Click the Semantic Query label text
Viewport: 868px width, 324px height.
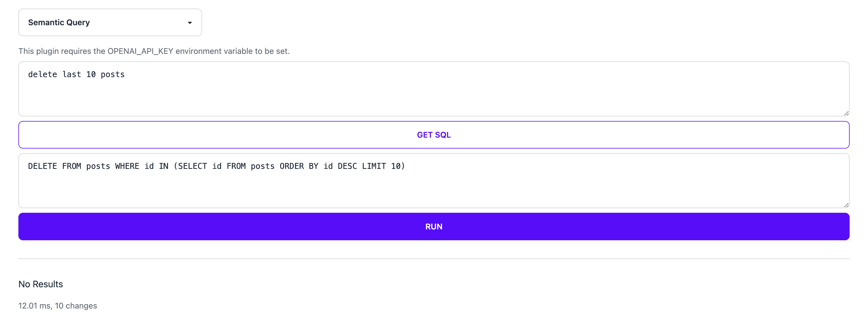click(59, 22)
